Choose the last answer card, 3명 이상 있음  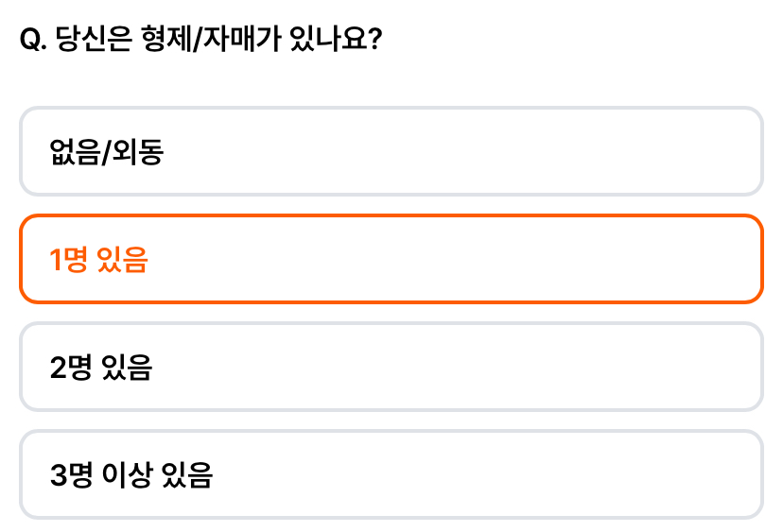tap(391, 474)
